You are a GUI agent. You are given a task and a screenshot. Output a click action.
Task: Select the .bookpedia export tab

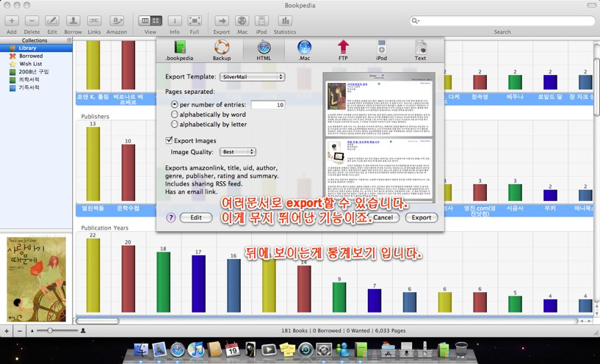coord(179,50)
